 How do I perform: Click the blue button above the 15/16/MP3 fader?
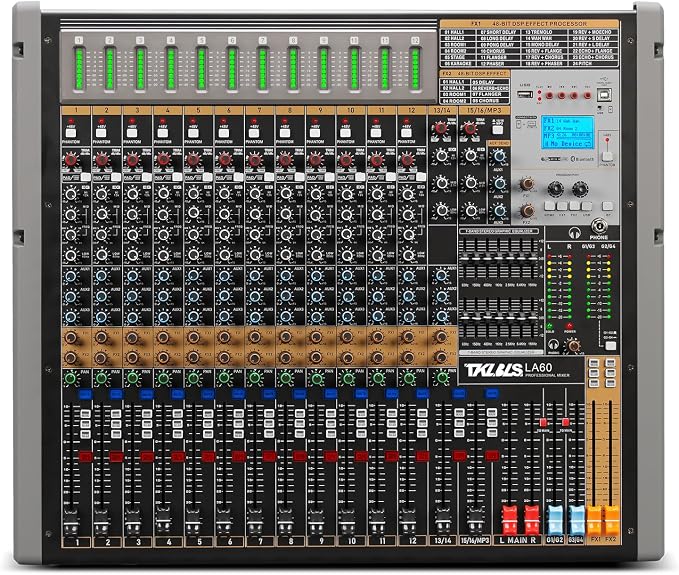[491, 393]
